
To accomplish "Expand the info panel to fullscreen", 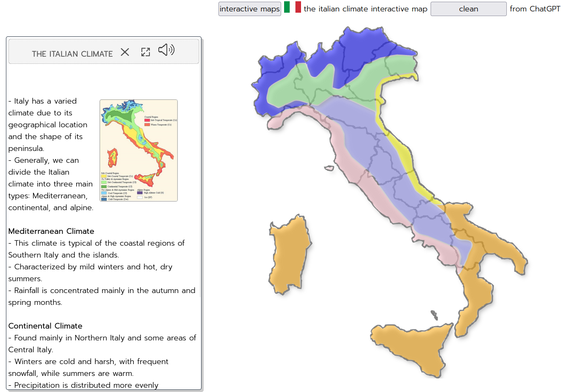I will [146, 52].
